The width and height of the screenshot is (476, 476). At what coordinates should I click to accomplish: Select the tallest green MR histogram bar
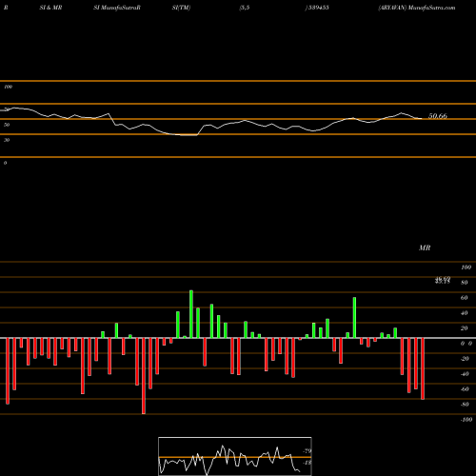click(191, 314)
